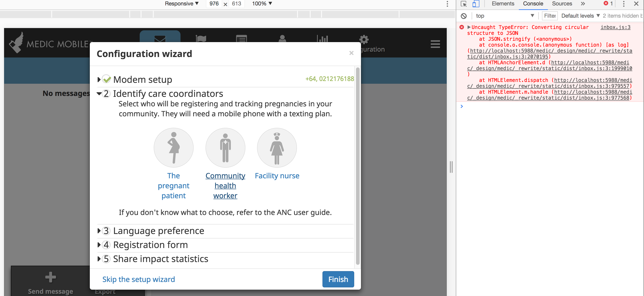
Task: Open the inbox.js:3 error source link
Action: click(615, 27)
